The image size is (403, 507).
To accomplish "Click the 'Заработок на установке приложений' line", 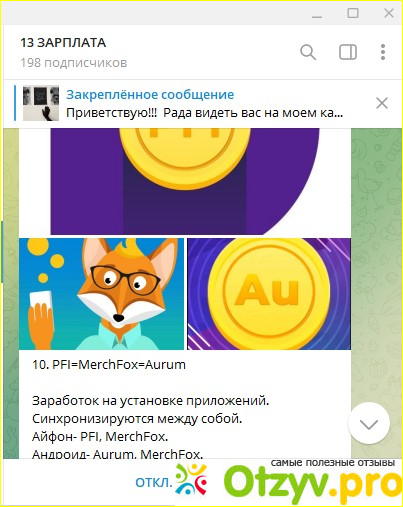I will point(150,401).
